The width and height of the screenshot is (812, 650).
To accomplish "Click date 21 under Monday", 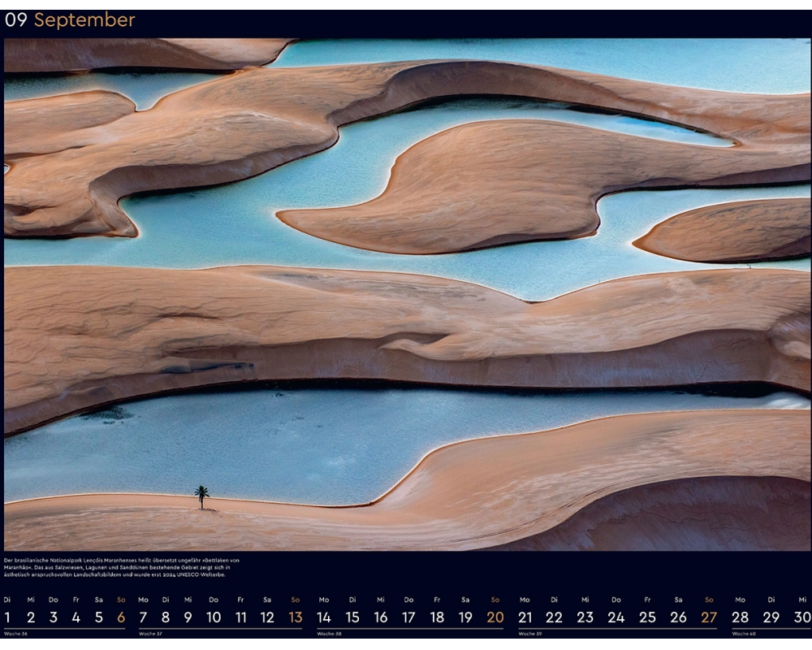I will (x=525, y=617).
